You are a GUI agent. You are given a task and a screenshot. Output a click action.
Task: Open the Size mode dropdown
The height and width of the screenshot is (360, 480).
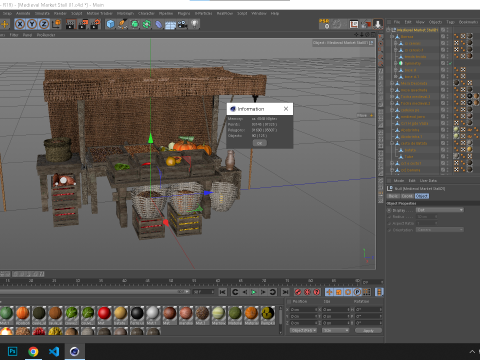click(335, 330)
